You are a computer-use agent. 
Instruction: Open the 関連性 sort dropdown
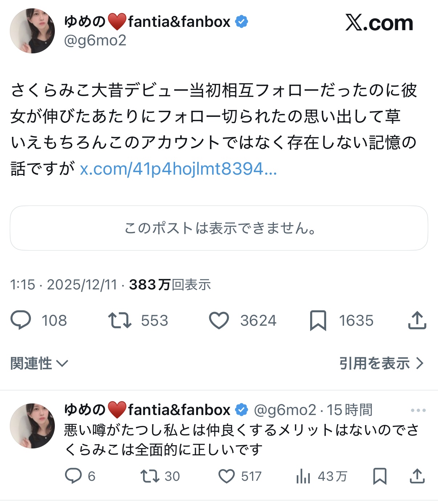click(39, 363)
